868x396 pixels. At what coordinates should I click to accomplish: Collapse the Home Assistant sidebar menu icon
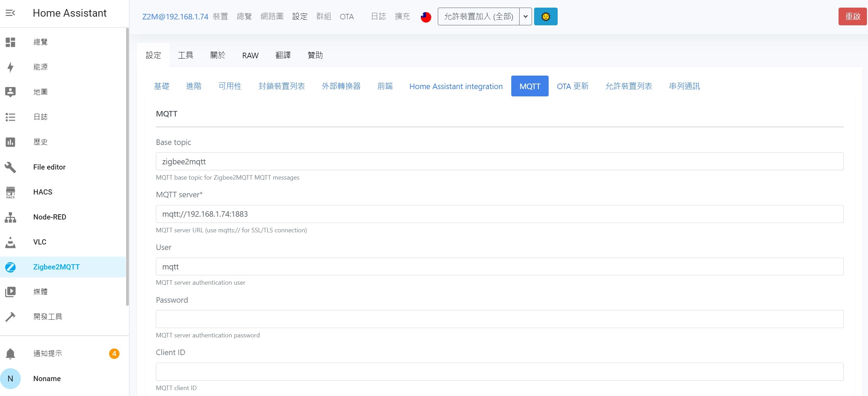point(10,13)
